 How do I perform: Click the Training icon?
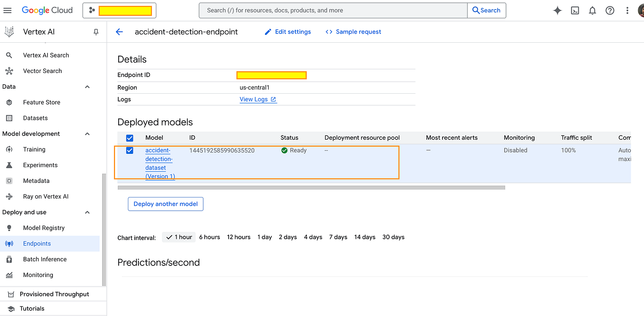pyautogui.click(x=9, y=149)
